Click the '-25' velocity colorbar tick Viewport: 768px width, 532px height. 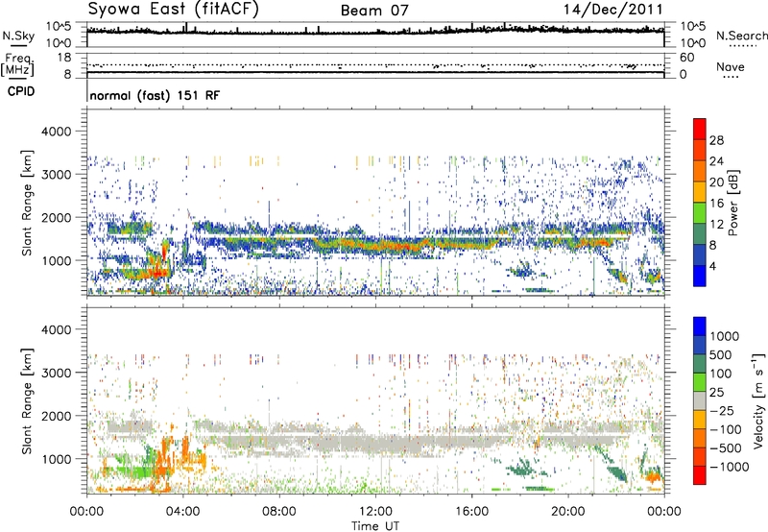(721, 411)
